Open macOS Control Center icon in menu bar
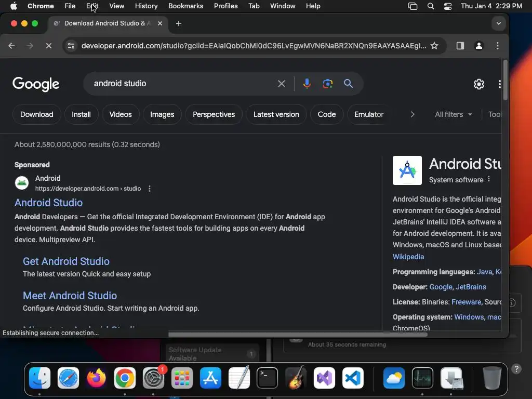This screenshot has width=532, height=399. 447,6
